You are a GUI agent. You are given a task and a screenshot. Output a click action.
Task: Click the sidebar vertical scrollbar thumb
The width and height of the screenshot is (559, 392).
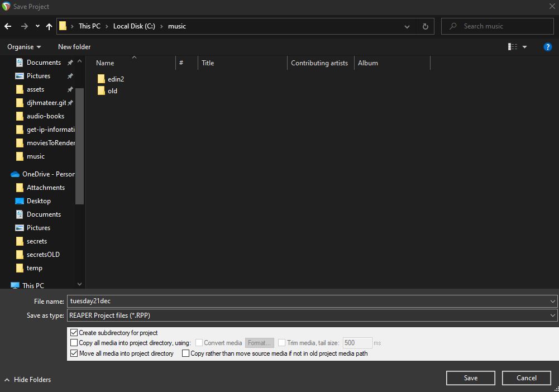[79, 146]
